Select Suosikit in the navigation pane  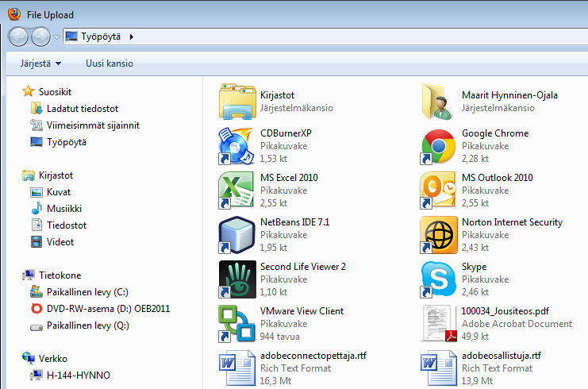(55, 92)
